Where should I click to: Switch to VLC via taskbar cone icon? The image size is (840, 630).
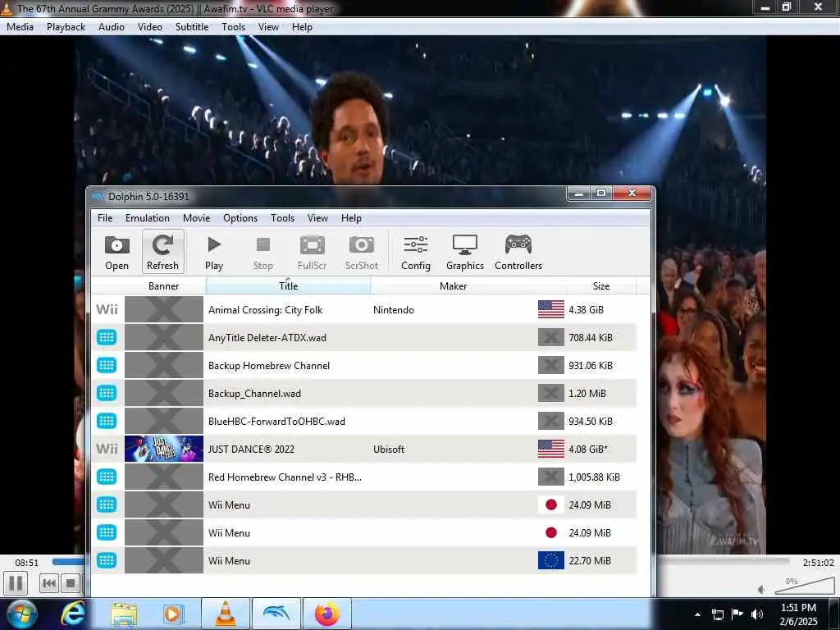pos(226,614)
